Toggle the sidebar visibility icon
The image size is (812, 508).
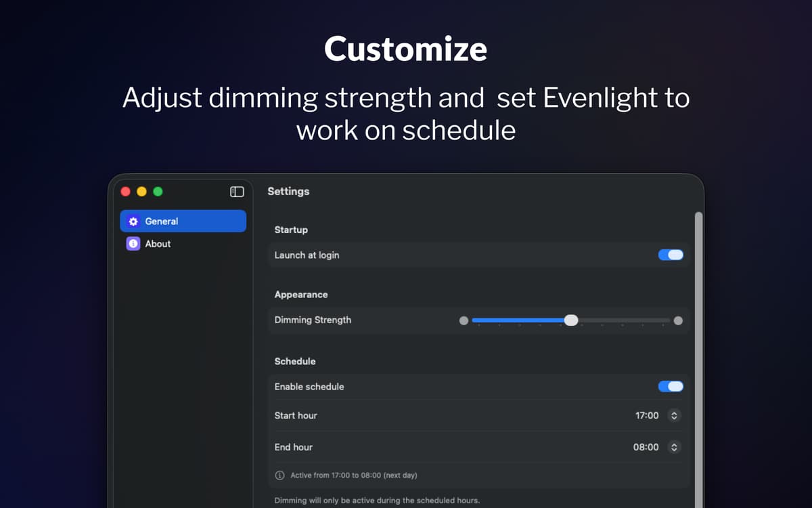click(x=237, y=192)
